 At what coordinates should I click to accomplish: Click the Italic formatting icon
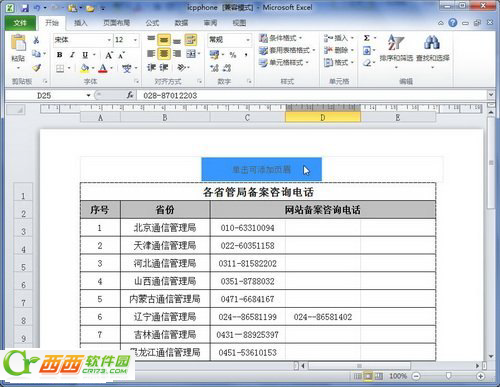[72, 55]
